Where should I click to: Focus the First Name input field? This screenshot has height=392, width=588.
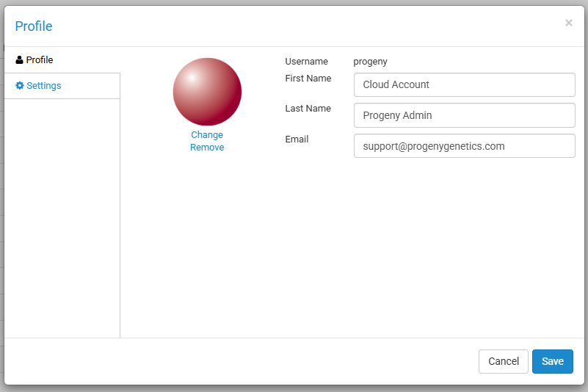point(464,84)
